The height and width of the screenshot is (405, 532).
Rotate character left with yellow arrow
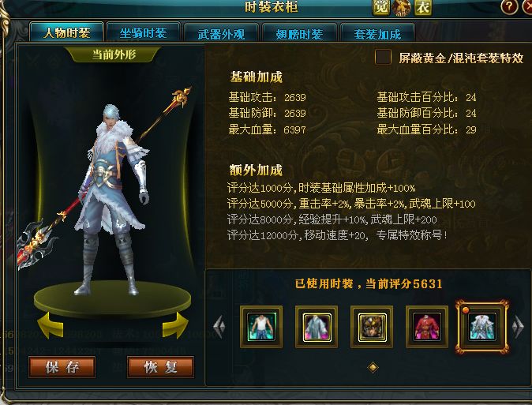[x=51, y=325]
